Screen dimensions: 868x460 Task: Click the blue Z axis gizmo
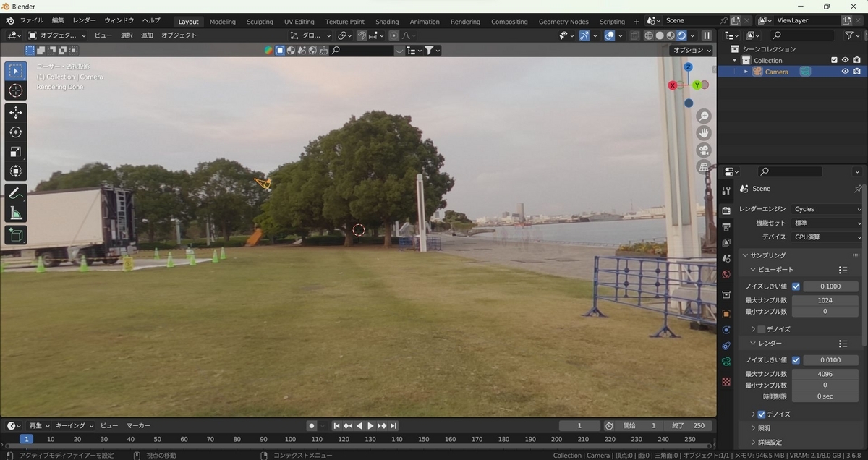688,67
